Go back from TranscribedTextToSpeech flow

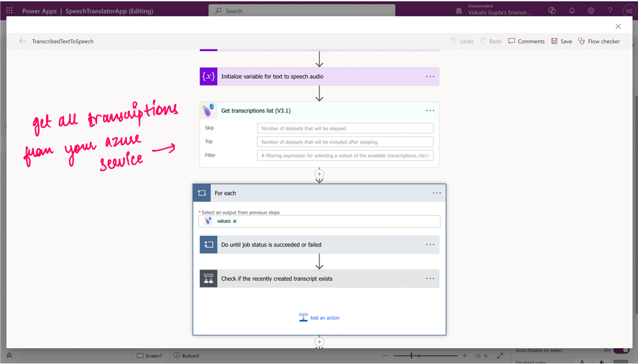pos(22,41)
